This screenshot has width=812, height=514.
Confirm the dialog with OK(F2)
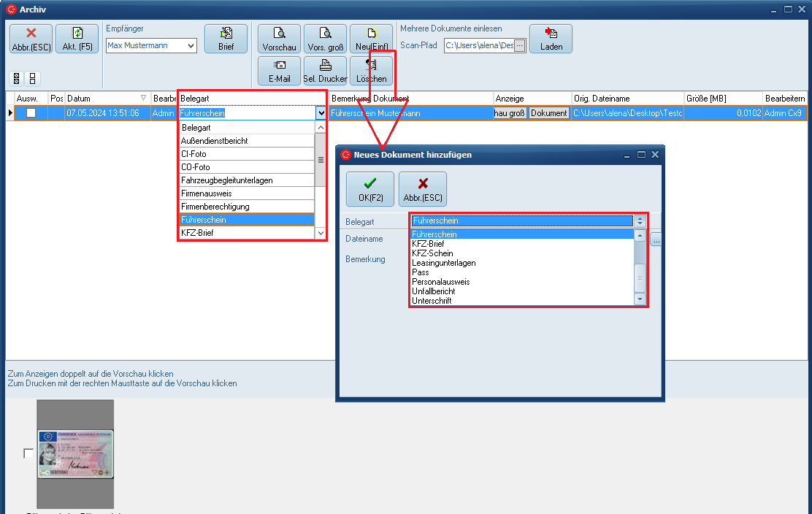[369, 188]
